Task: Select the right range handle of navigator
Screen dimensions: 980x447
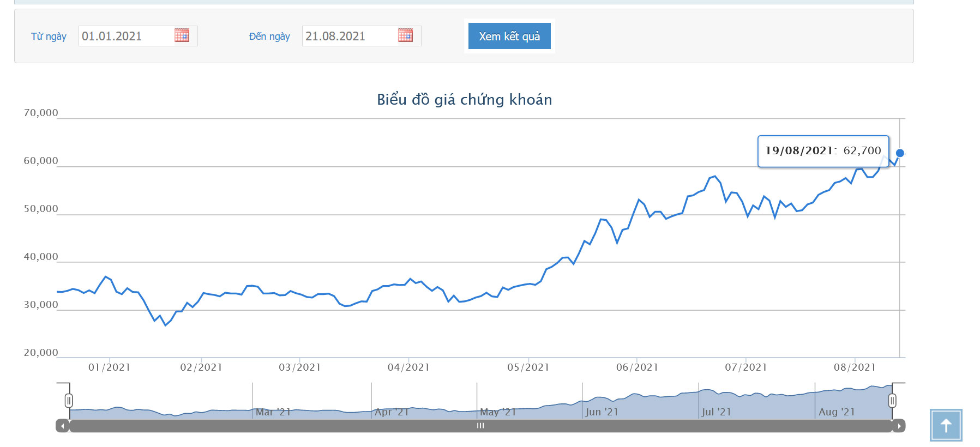Action: click(892, 401)
